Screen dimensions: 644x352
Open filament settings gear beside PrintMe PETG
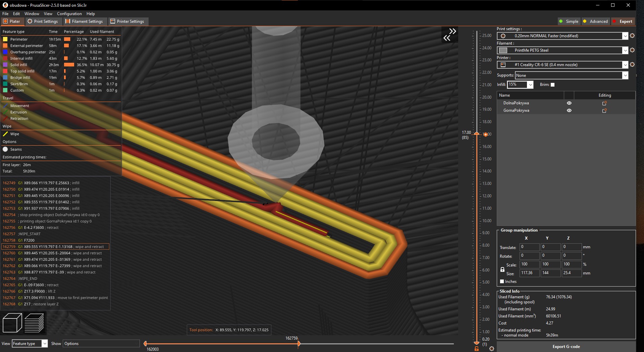632,50
